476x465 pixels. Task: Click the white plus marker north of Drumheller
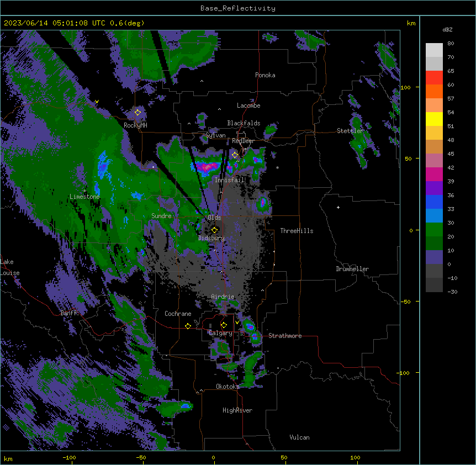coord(338,207)
